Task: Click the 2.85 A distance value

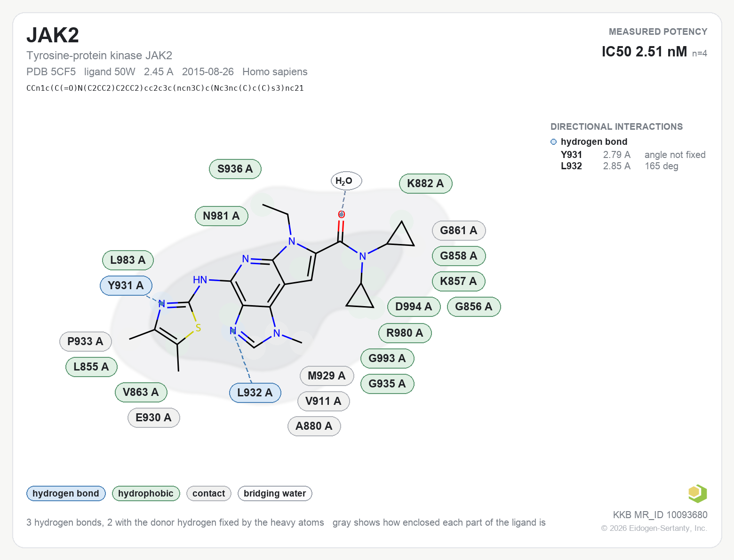Action: [617, 166]
